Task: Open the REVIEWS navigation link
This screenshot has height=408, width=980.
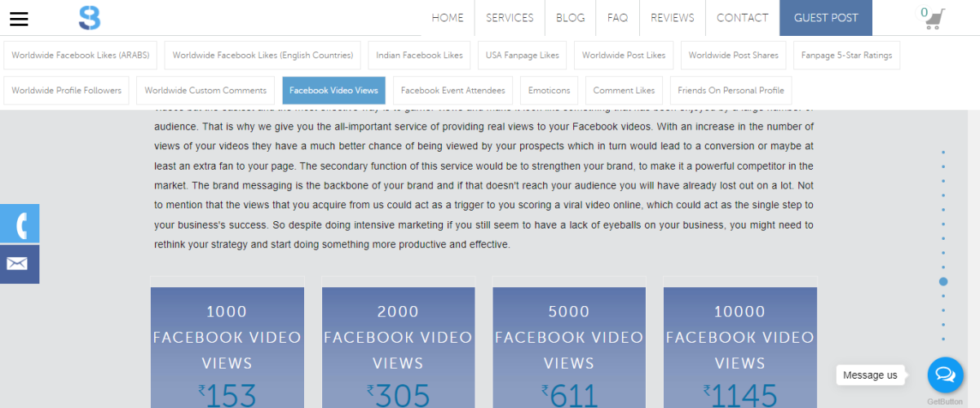Action: pyautogui.click(x=673, y=18)
